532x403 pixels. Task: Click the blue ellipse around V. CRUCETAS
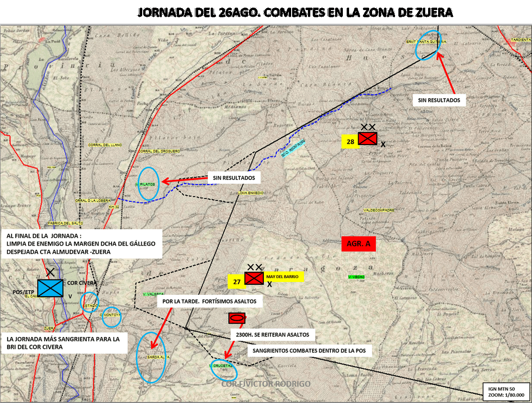pos(224,370)
